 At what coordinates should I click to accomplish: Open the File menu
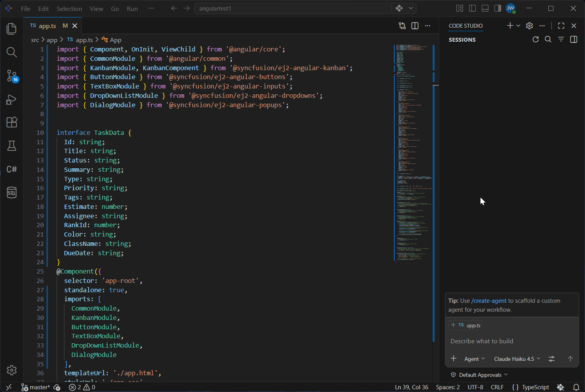click(x=26, y=9)
